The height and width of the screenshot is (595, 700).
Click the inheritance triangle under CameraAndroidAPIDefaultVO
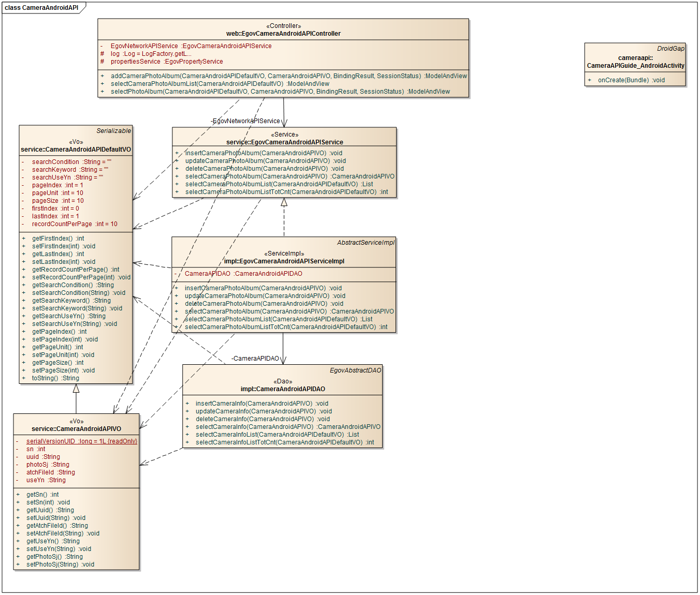(76, 388)
